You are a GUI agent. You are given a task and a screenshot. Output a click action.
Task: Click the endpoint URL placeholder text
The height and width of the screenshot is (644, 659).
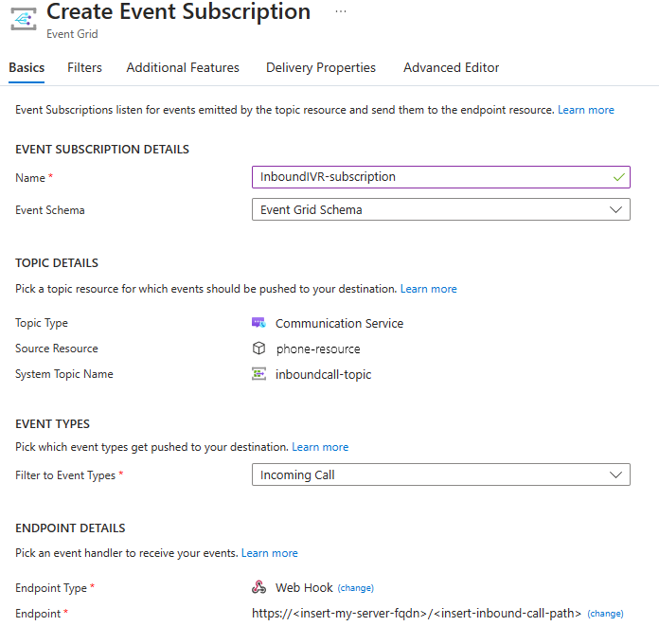(417, 614)
